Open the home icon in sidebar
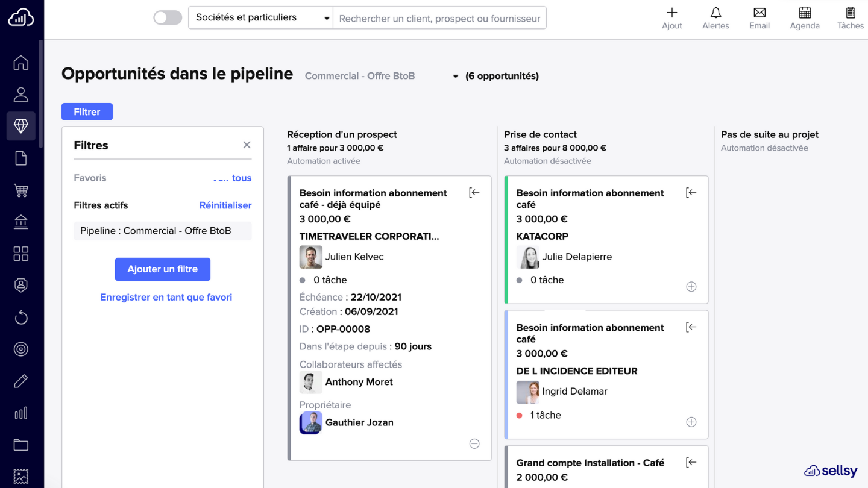Screen dimensions: 868x488 [x=21, y=63]
